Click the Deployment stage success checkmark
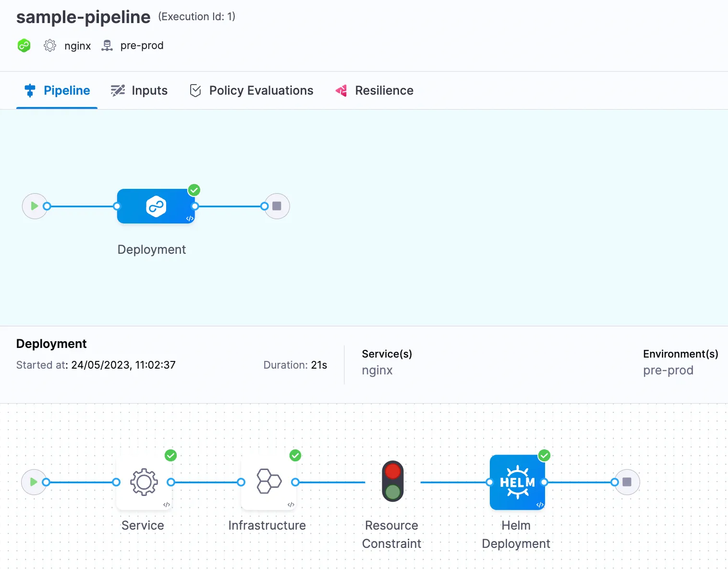This screenshot has height=570, width=728. (194, 190)
